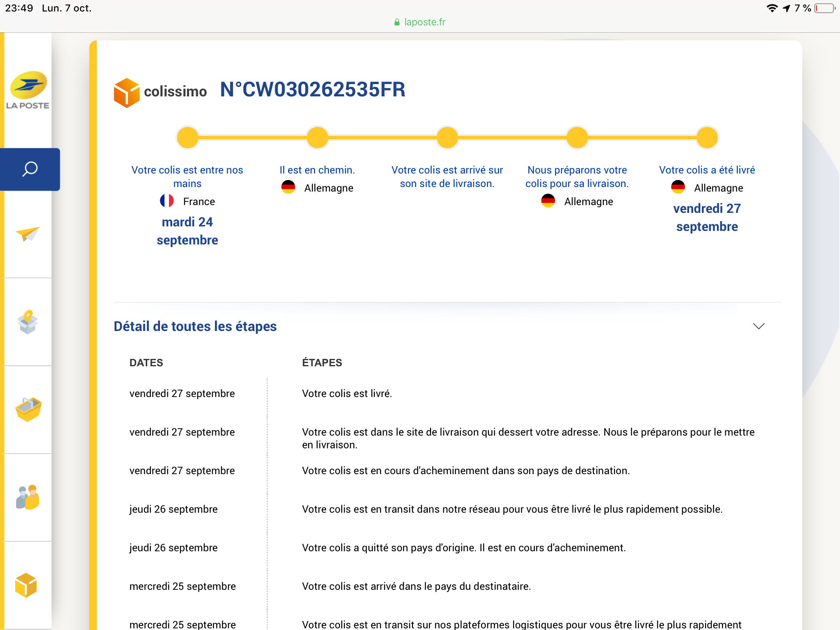Viewport: 840px width, 630px height.
Task: Collapse the Détail de toutes les étapes chevron
Action: pyautogui.click(x=758, y=326)
